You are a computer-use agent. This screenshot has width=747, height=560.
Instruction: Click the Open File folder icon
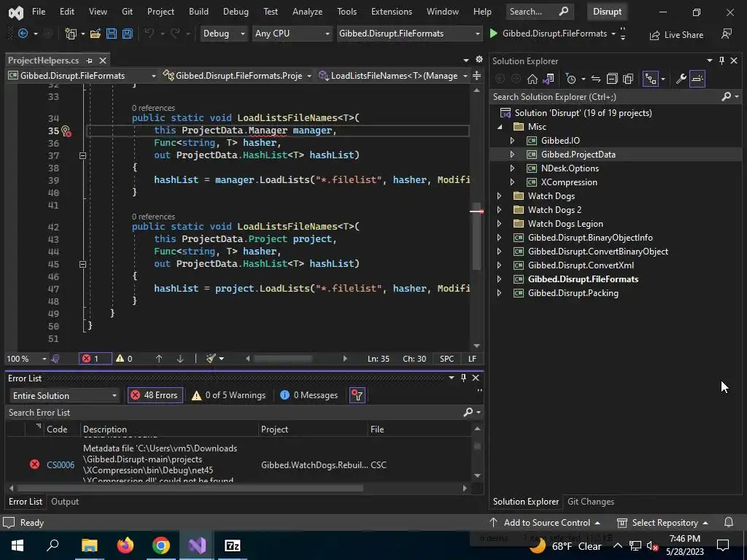coord(96,34)
